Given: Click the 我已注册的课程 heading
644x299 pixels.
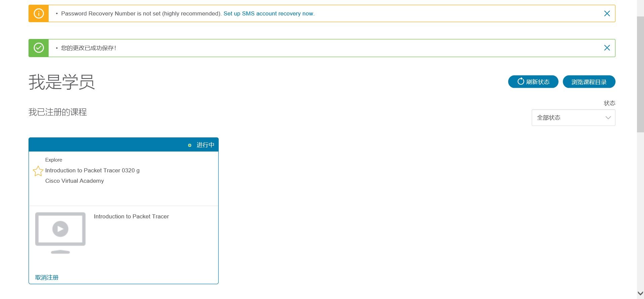Looking at the screenshot, I should pyautogui.click(x=58, y=112).
